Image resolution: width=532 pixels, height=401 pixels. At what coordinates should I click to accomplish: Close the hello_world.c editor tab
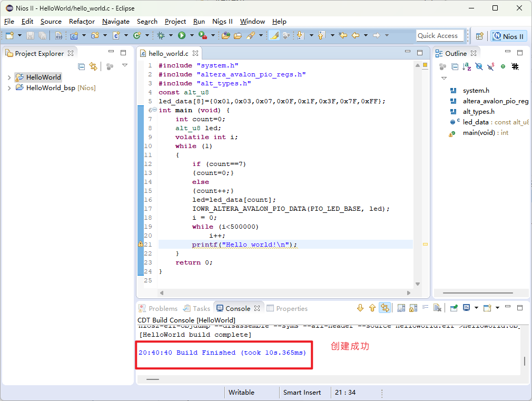pos(195,53)
